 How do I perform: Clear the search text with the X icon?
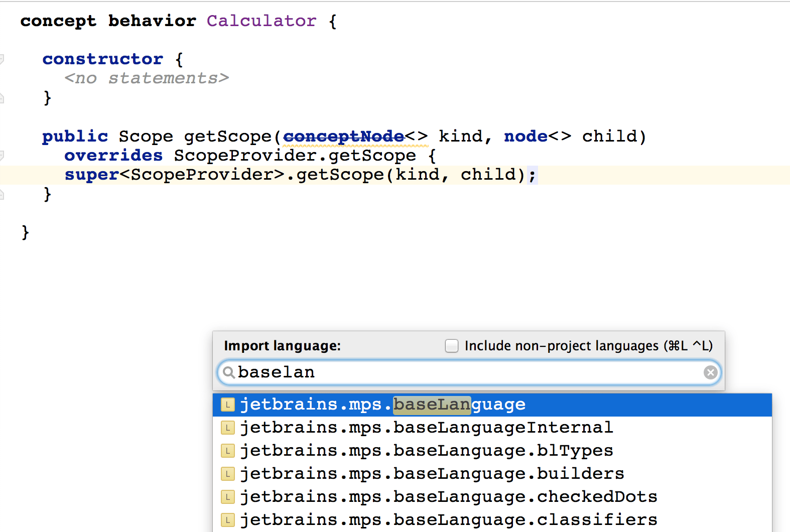pos(710,372)
